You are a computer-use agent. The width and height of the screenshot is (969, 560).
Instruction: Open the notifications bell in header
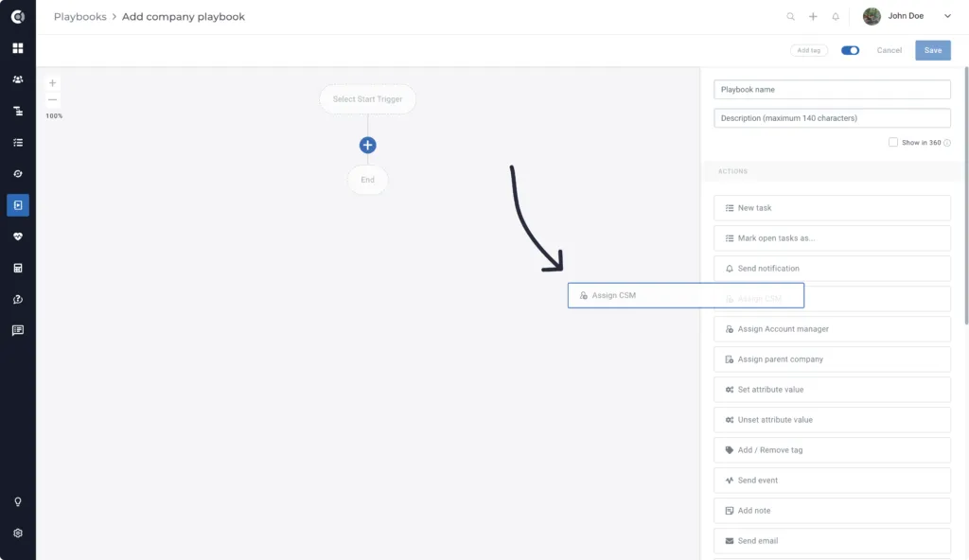point(836,17)
